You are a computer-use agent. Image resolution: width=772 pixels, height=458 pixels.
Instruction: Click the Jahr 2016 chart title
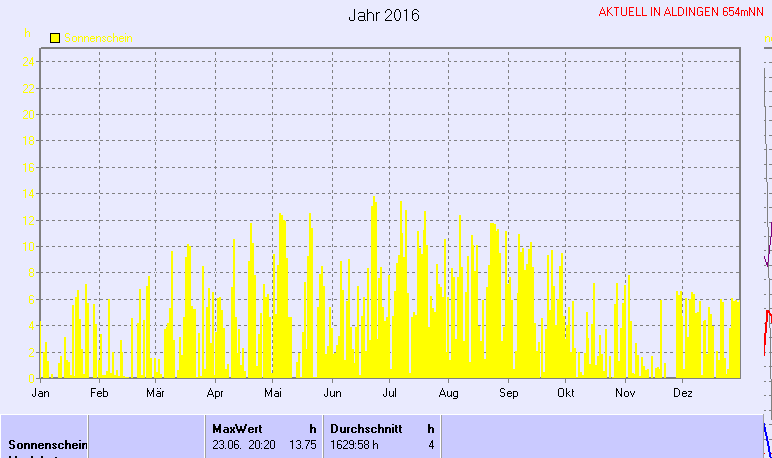(384, 16)
